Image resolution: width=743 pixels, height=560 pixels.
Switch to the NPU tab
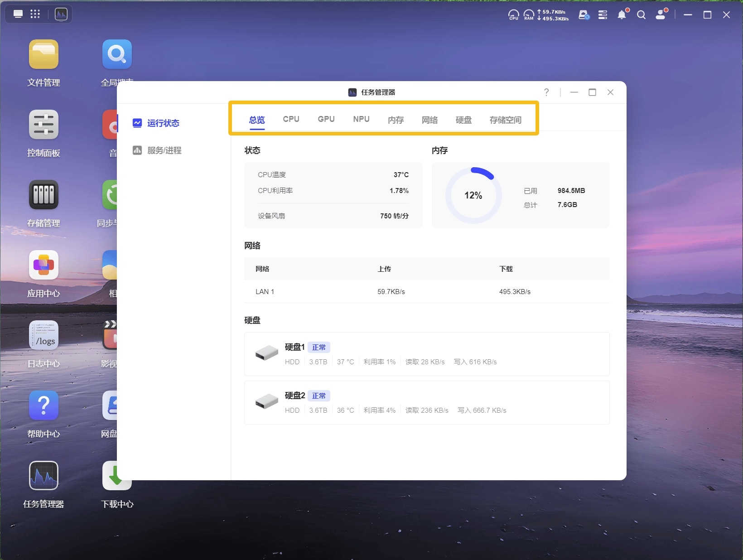point(362,119)
